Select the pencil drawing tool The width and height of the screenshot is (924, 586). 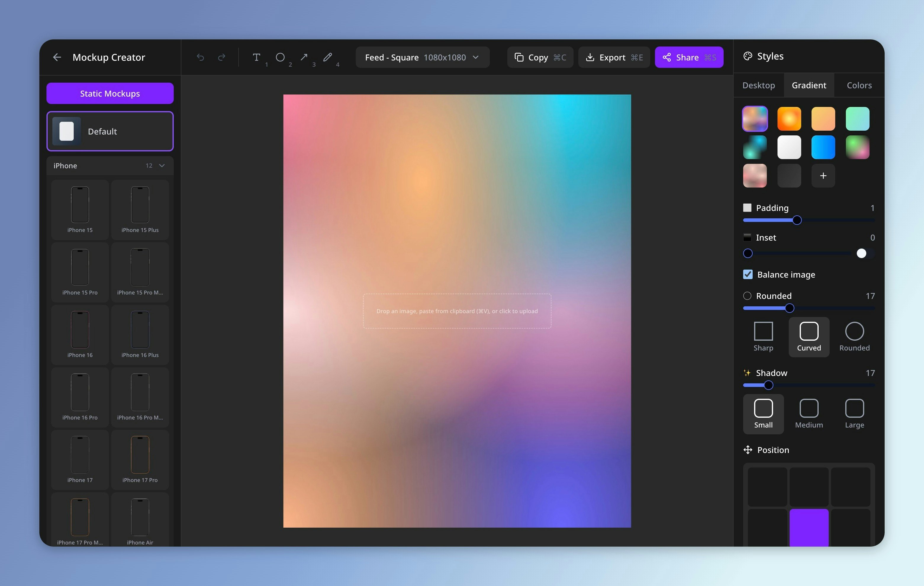[328, 57]
